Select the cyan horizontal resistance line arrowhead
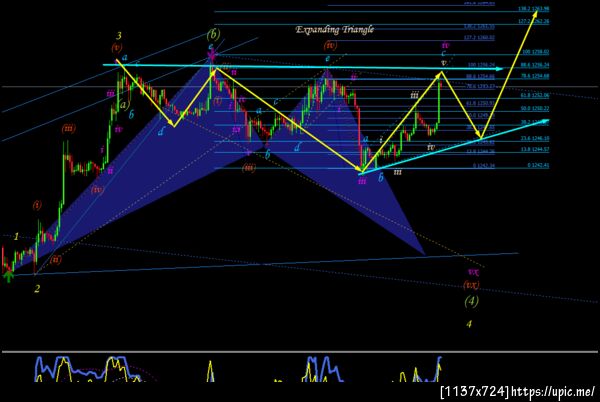Screen dimensions: 600x402 point(499,69)
